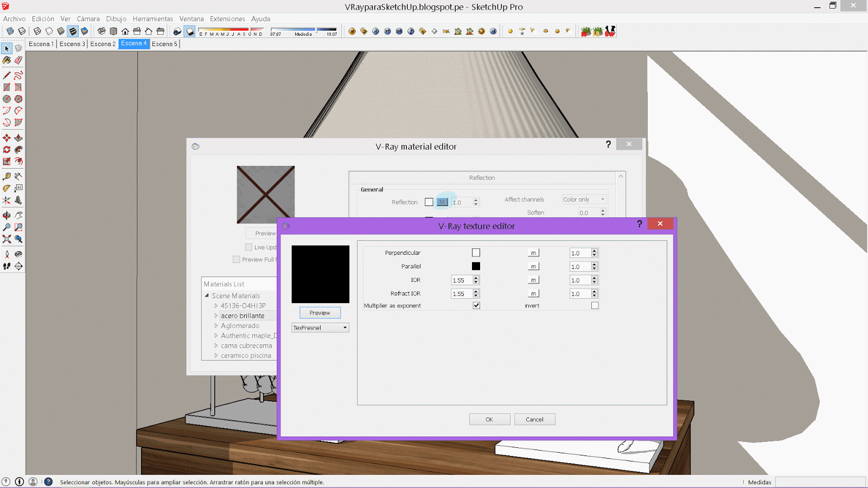Select the Eraser tool in the toolbar
Screen dimensions: 868x488
(x=19, y=60)
